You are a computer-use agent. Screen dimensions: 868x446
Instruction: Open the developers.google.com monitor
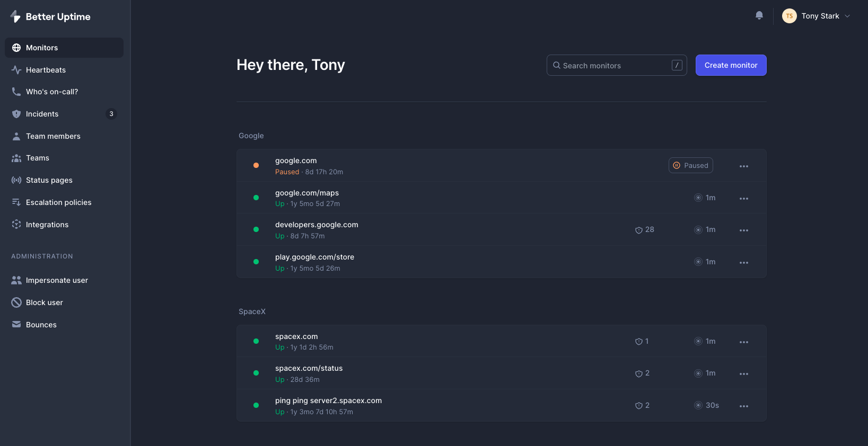click(x=317, y=225)
